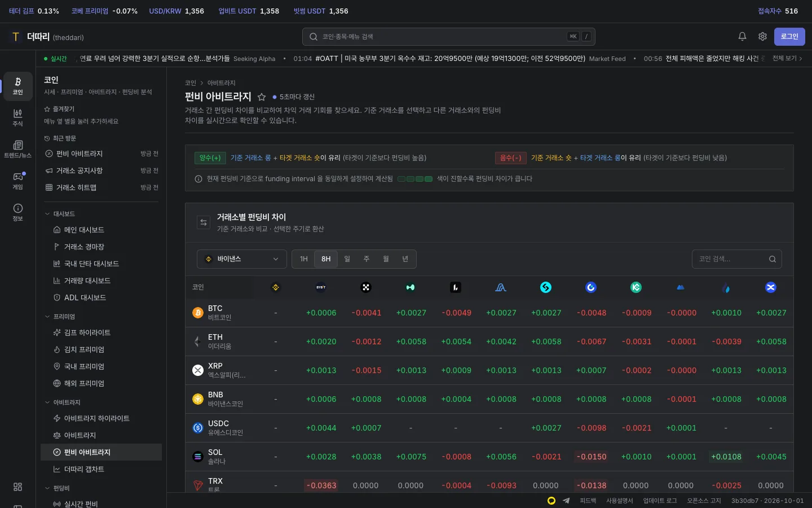812x508 pixels.
Task: Click the theddari logo in the header
Action: click(47, 37)
